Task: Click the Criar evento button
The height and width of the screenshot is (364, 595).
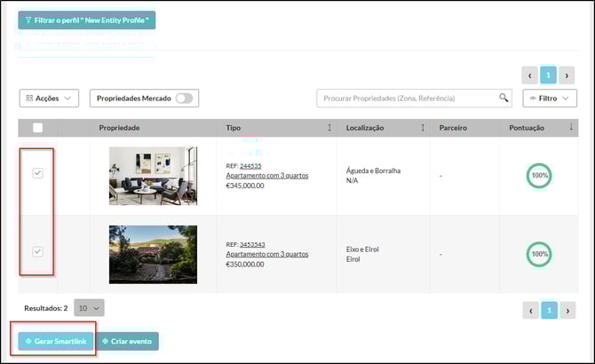Action: pyautogui.click(x=127, y=341)
